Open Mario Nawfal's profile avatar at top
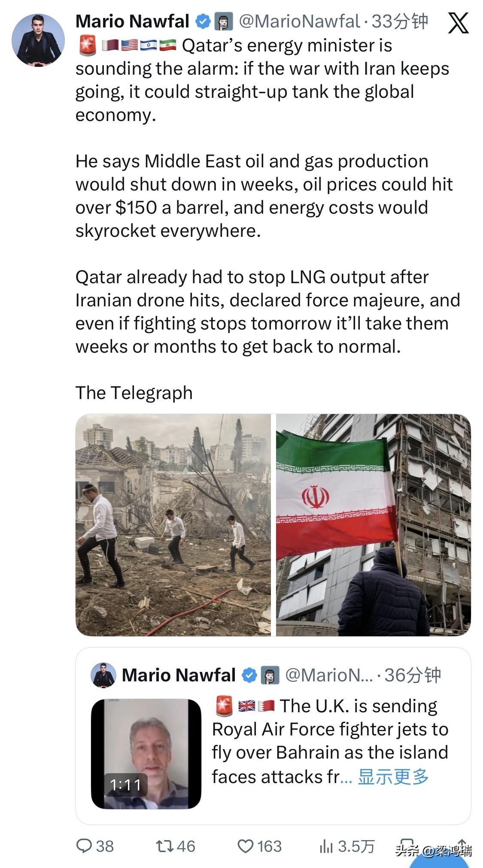Image resolution: width=483 pixels, height=868 pixels. tap(38, 40)
